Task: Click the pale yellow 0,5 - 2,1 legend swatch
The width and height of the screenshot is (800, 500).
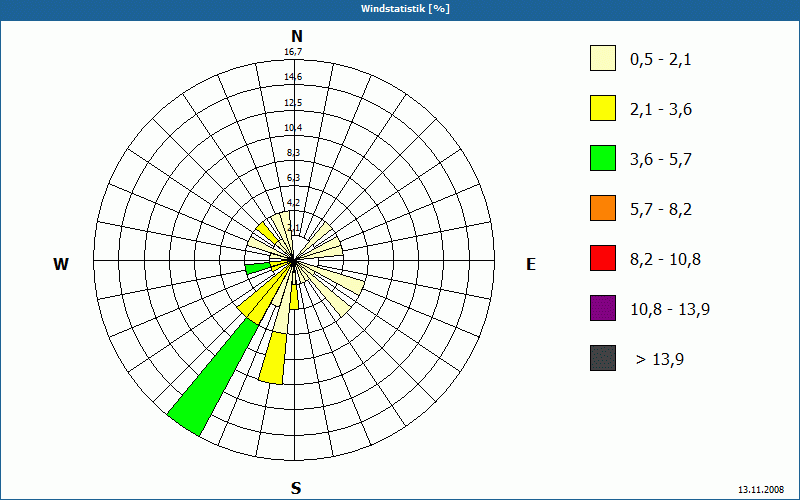Action: (603, 58)
